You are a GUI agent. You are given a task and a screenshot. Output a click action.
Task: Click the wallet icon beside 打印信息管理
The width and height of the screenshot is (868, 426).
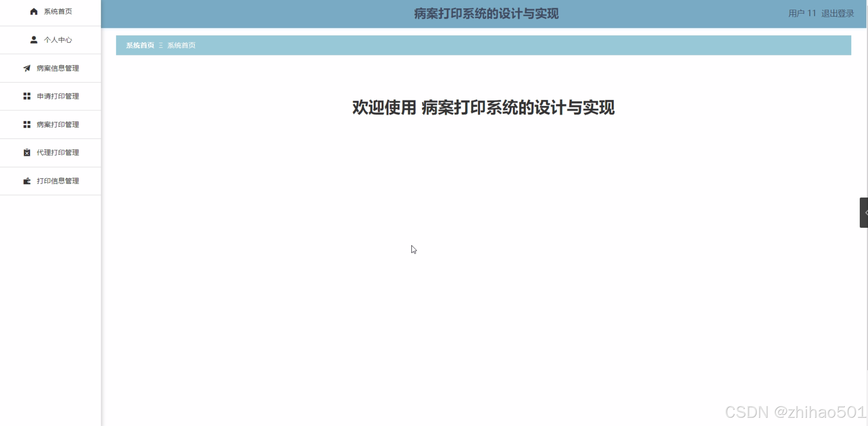[x=27, y=181]
